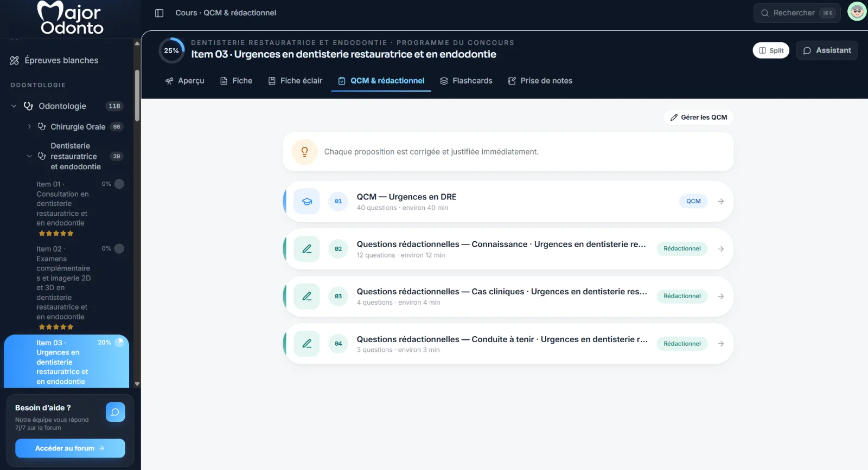Image resolution: width=868 pixels, height=470 pixels.
Task: Open the Aperçu tab
Action: (184, 81)
